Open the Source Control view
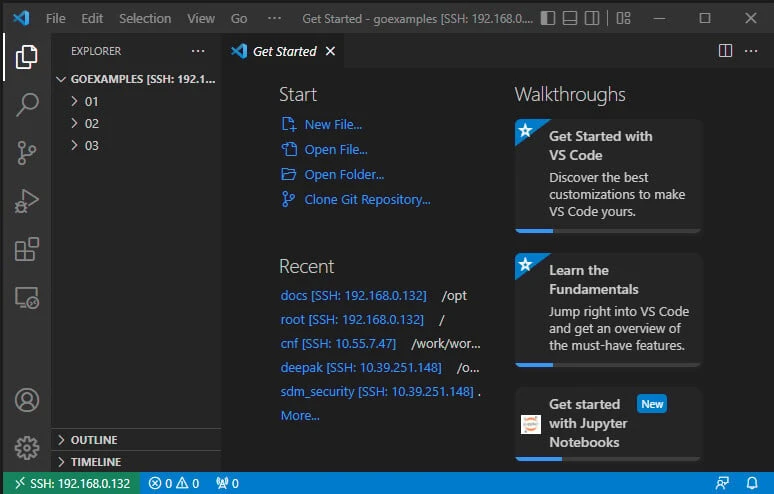Image resolution: width=774 pixels, height=494 pixels. coord(27,152)
